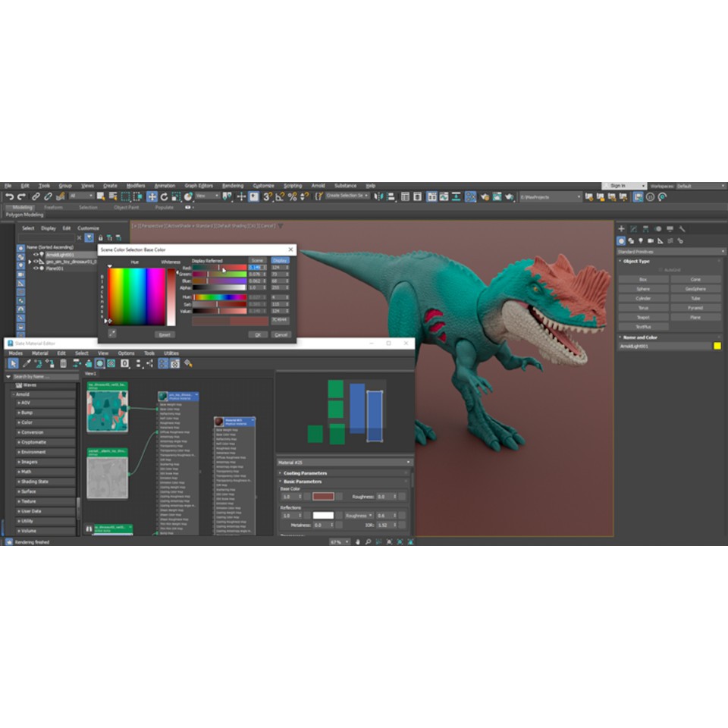Image resolution: width=728 pixels, height=728 pixels.
Task: Toggle visibility of Plane001
Action: coord(35,268)
